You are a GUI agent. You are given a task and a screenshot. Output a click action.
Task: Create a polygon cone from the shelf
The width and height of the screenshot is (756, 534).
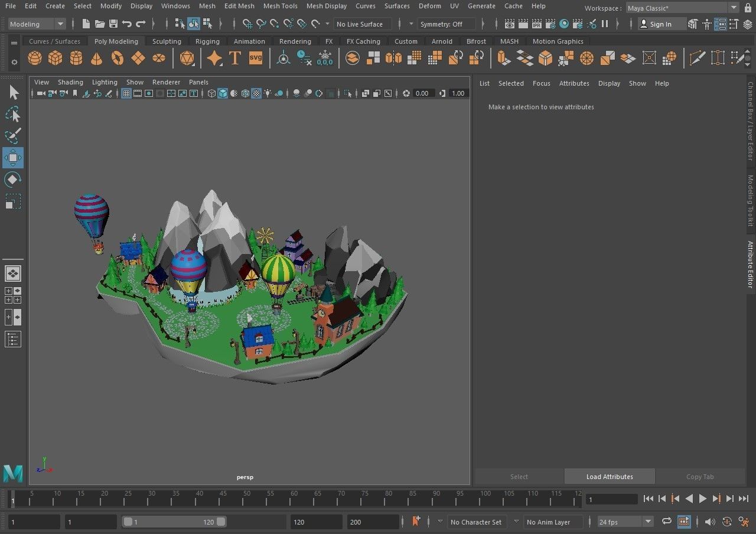[x=97, y=58]
